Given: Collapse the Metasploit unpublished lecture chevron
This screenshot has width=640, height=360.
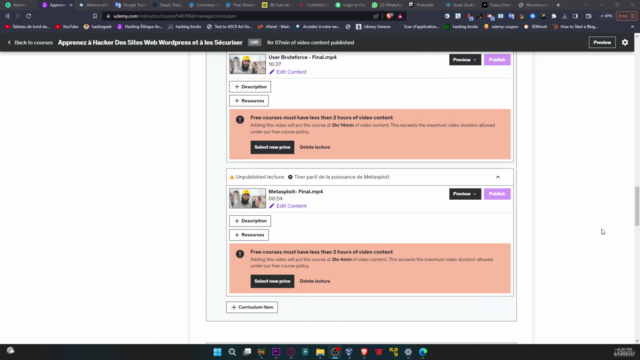Looking at the screenshot, I should click(x=498, y=177).
